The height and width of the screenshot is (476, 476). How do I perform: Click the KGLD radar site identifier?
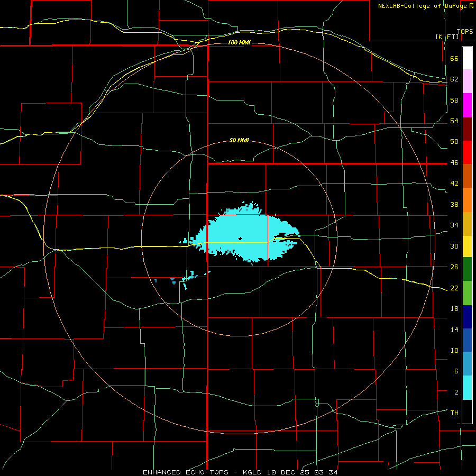[x=253, y=472]
